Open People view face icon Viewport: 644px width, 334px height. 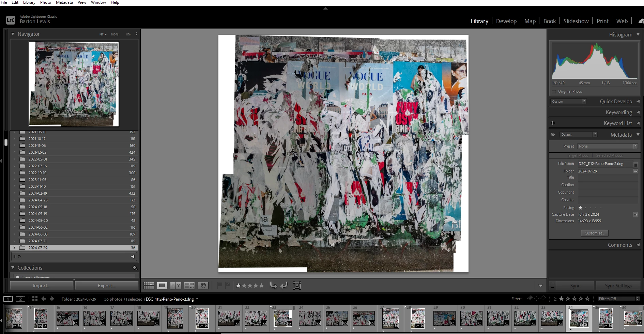coord(203,286)
